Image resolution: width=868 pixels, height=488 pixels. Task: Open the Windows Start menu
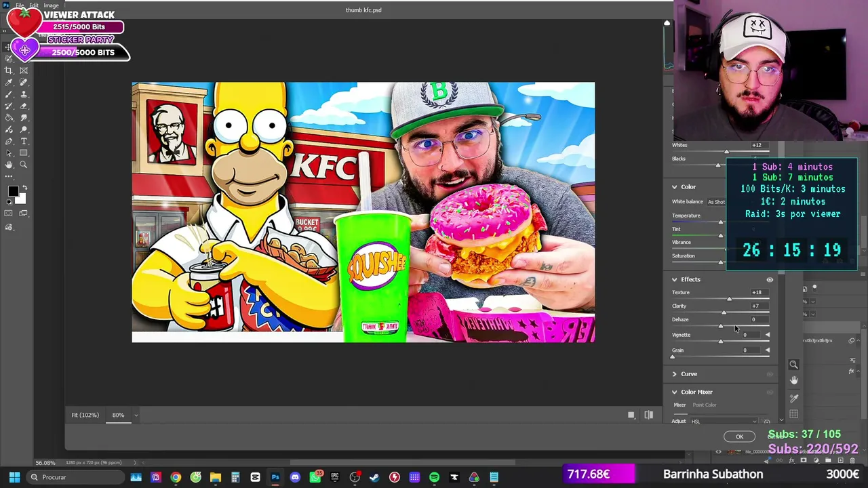pyautogui.click(x=14, y=477)
